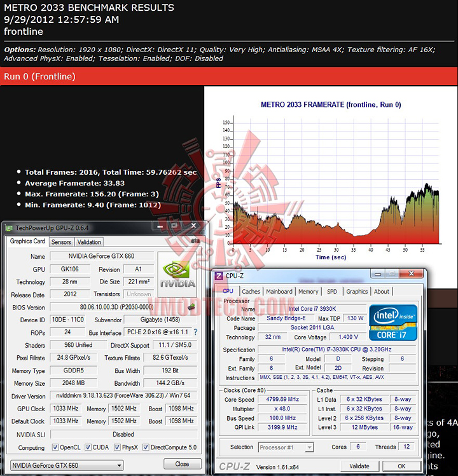The image size is (458, 476).
Task: Open the NVIDIA GeForce GTX 660 dropdown
Action: coord(67,465)
